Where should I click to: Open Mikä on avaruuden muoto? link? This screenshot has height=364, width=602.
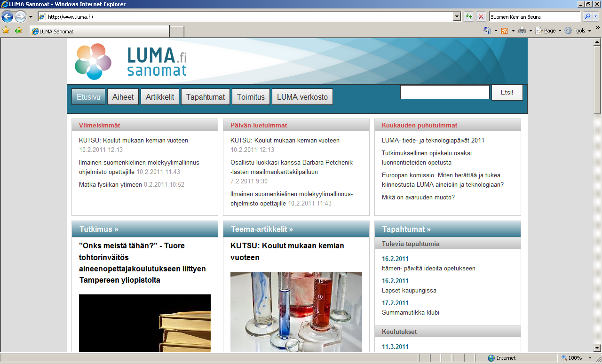418,197
